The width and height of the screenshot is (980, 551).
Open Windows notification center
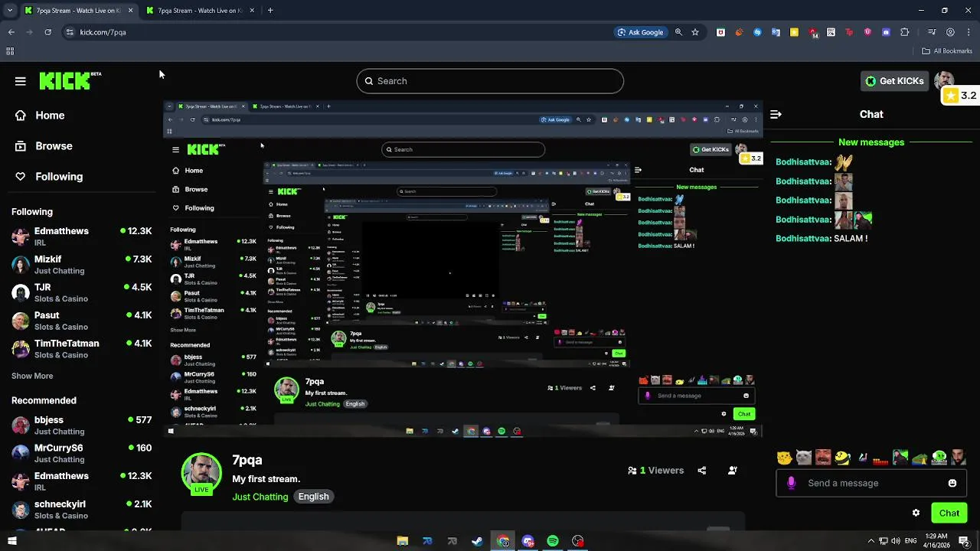pyautogui.click(x=964, y=541)
